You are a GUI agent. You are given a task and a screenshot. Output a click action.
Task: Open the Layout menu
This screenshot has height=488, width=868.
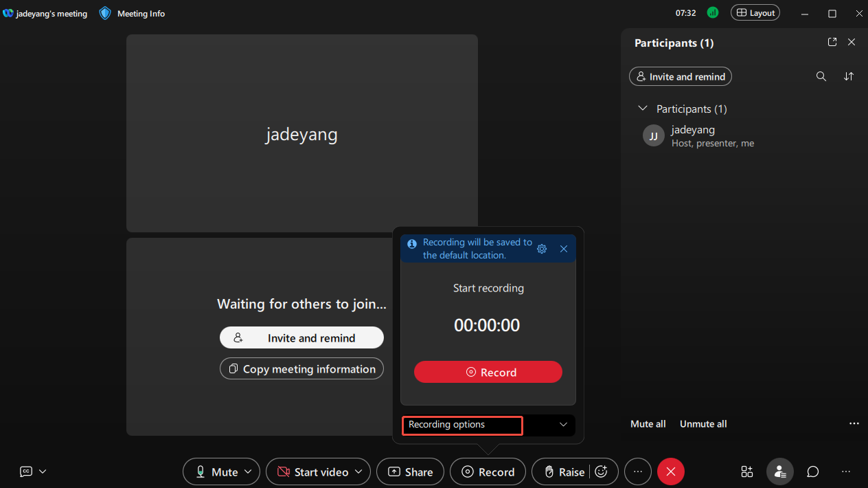755,12
